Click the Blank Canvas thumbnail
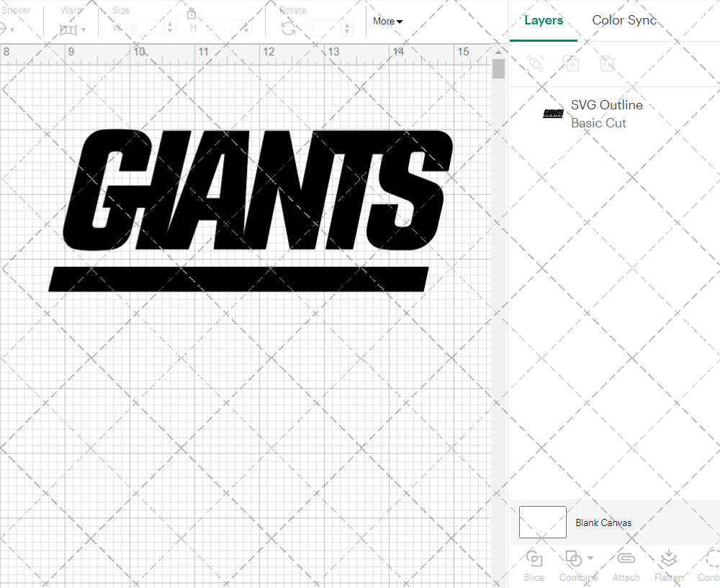Image resolution: width=720 pixels, height=588 pixels. click(x=542, y=523)
